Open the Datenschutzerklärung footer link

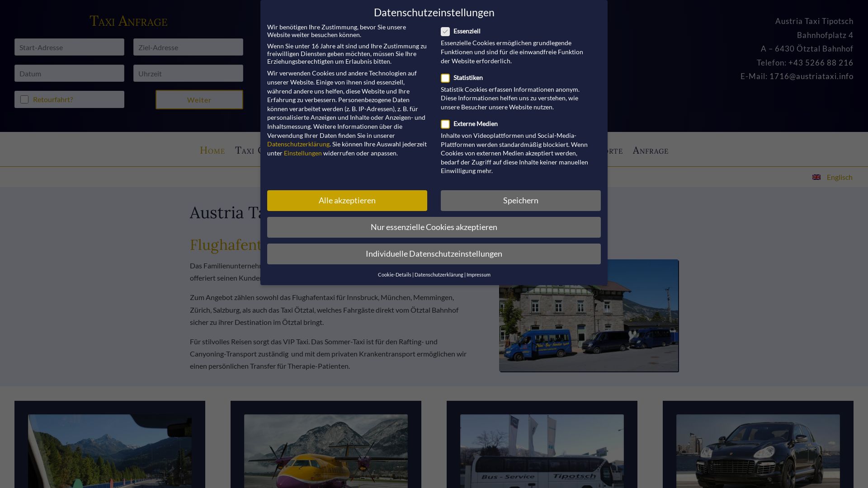pos(439,275)
